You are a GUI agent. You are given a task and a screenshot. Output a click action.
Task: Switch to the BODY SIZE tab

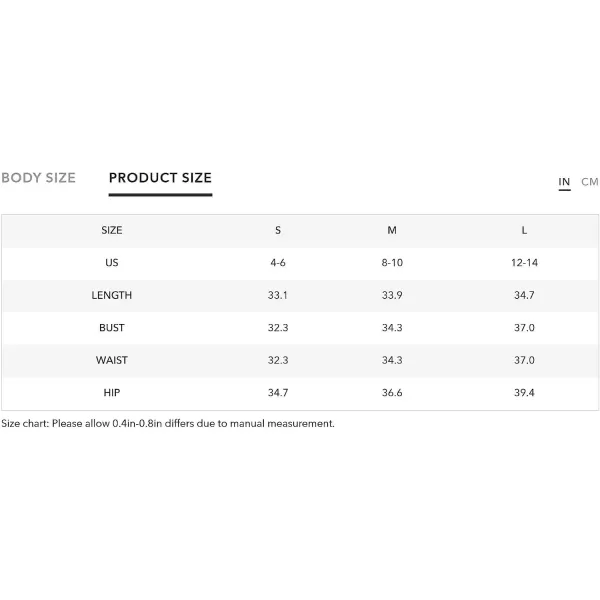pyautogui.click(x=38, y=178)
